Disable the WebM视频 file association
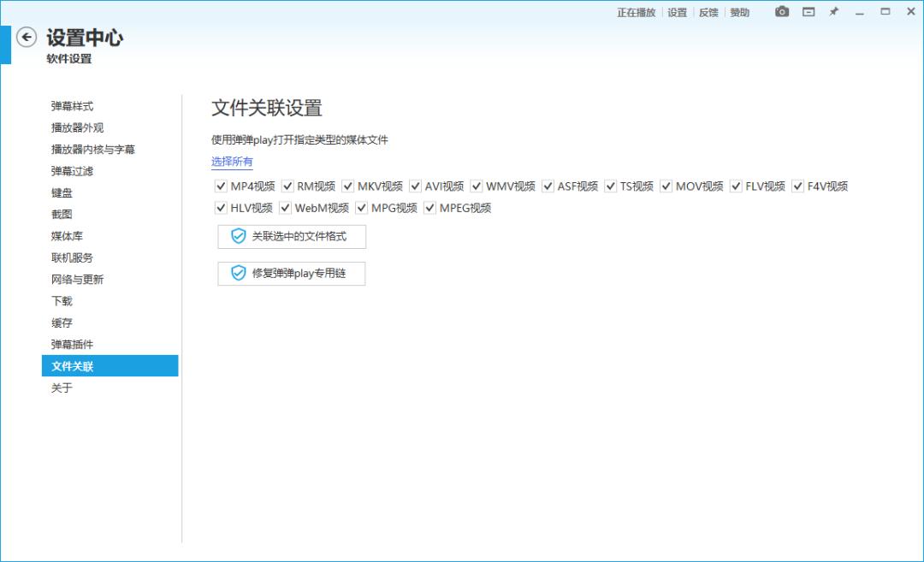This screenshot has height=562, width=924. pyautogui.click(x=284, y=206)
